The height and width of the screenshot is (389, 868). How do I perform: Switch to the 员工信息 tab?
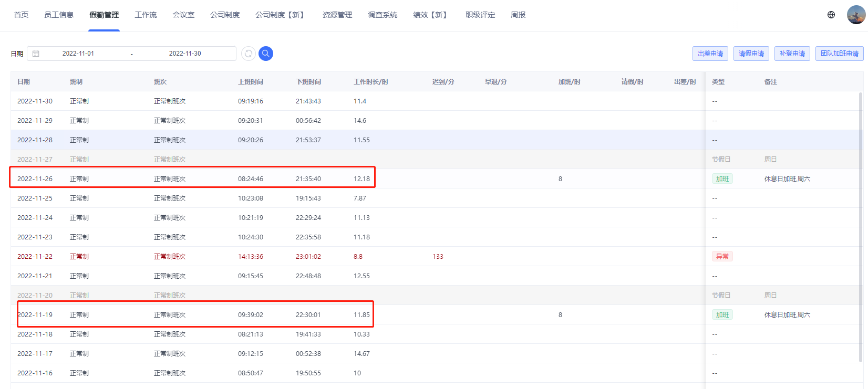click(59, 15)
